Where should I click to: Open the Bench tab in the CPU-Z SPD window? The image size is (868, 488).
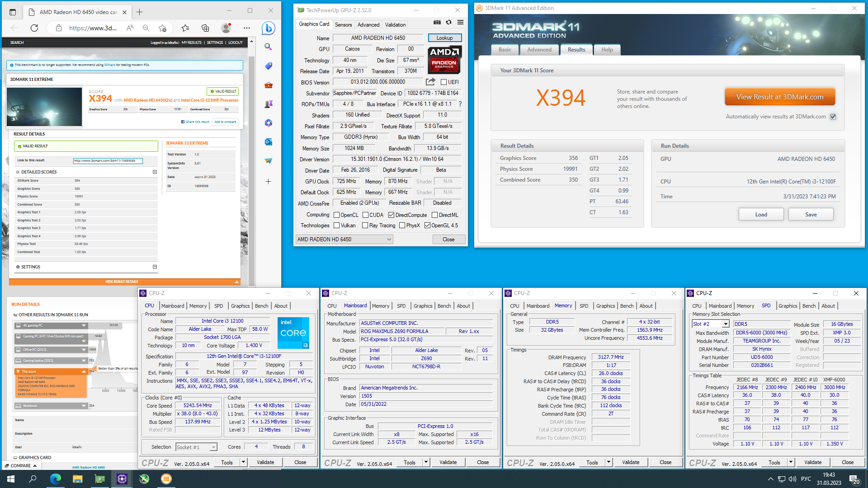(809, 306)
